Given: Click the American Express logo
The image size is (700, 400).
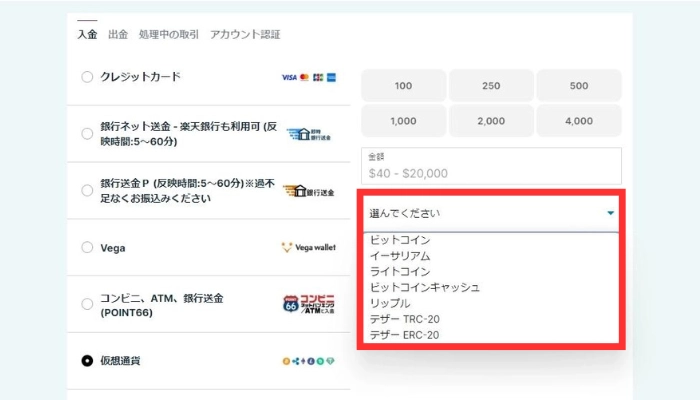Looking at the screenshot, I should pyautogui.click(x=331, y=78).
